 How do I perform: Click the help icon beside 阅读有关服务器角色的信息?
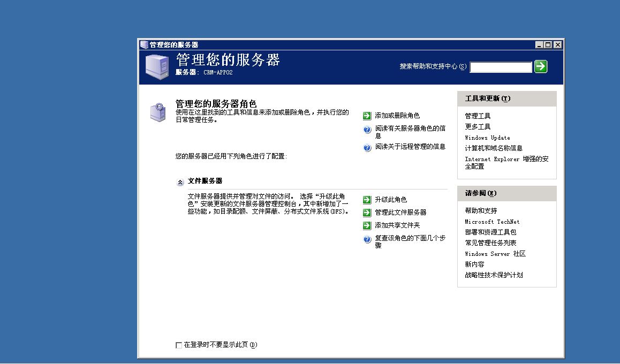point(367,129)
